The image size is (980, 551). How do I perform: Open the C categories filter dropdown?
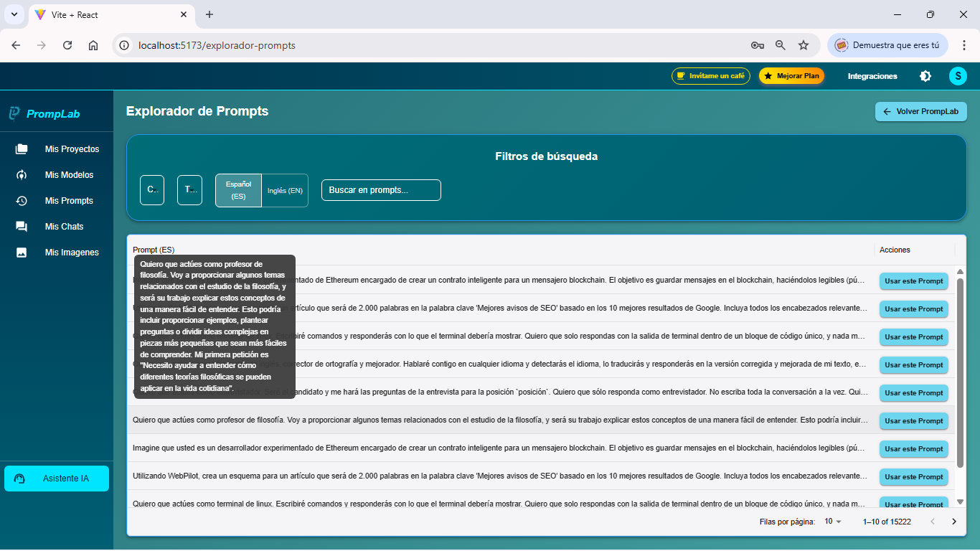(x=151, y=189)
